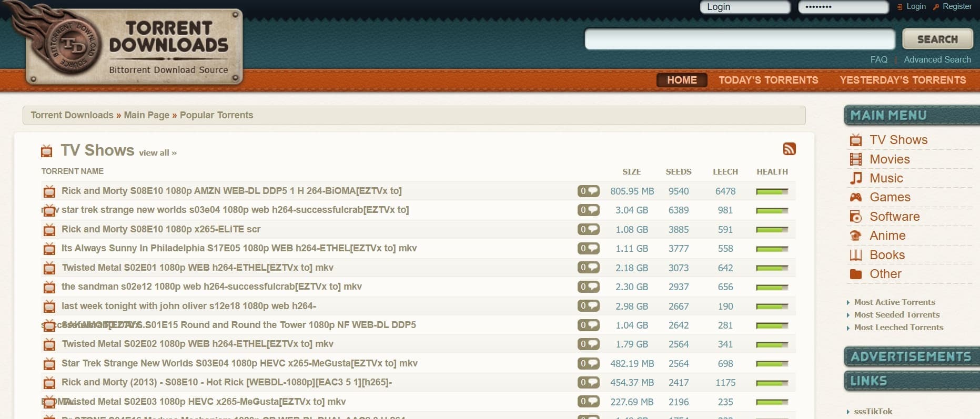Go to the HOME tab
980x419 pixels.
coord(682,80)
